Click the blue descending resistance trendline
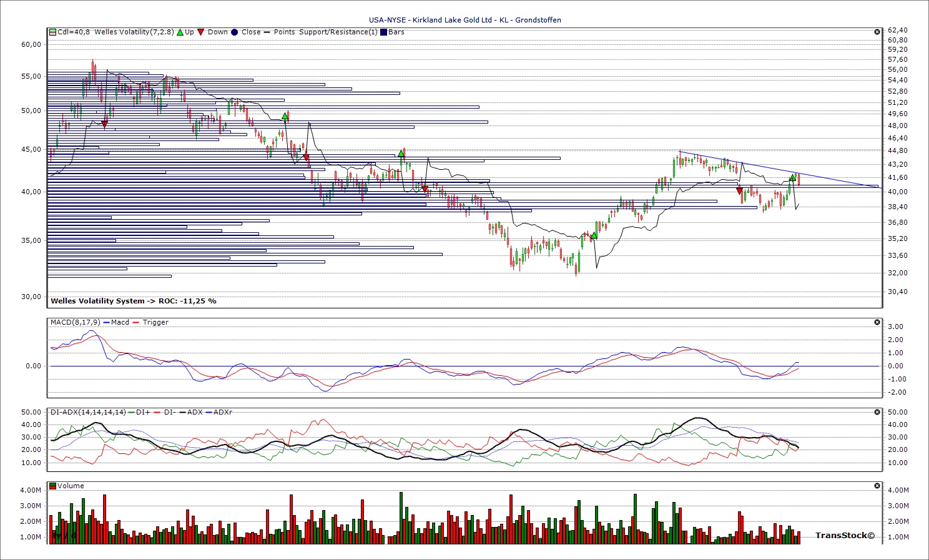Viewport: 929px width, 560px height. (779, 169)
